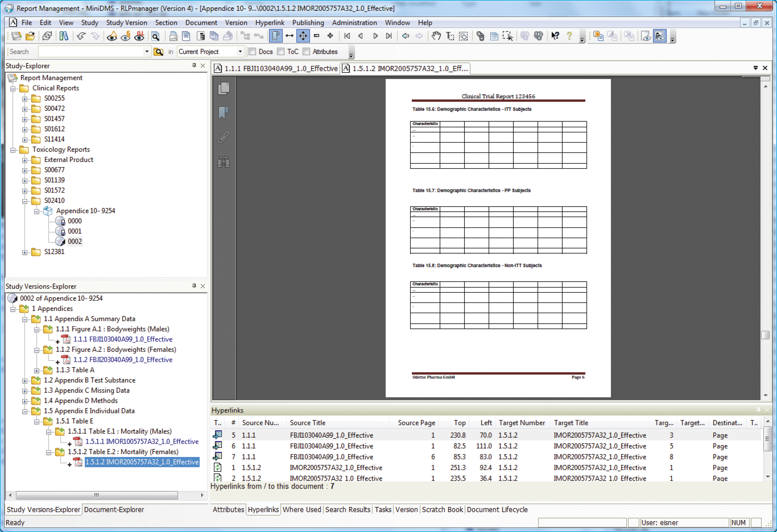
Task: Click the refresh arrows toolbar icon
Action: click(47, 36)
